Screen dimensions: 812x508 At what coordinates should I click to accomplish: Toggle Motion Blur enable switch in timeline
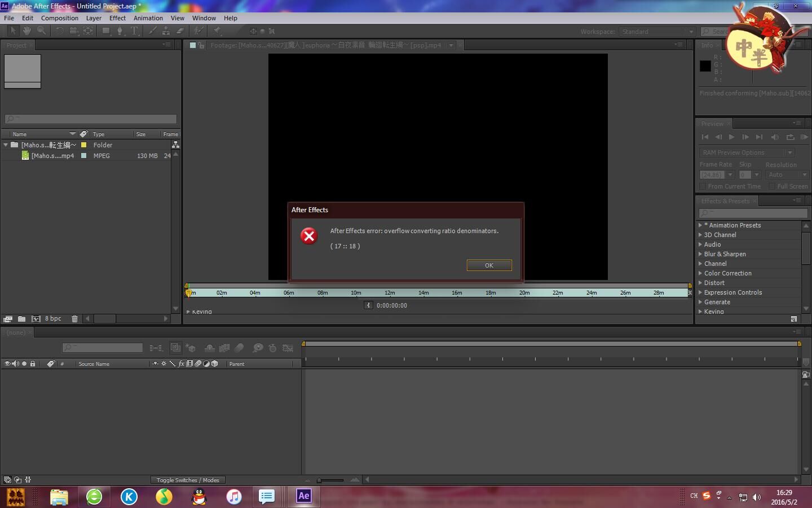click(239, 348)
